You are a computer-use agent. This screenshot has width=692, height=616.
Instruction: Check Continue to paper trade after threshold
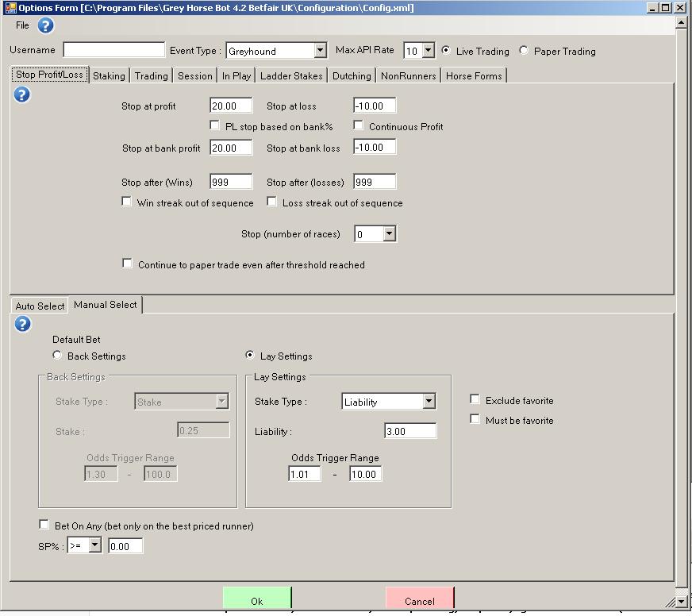point(127,264)
